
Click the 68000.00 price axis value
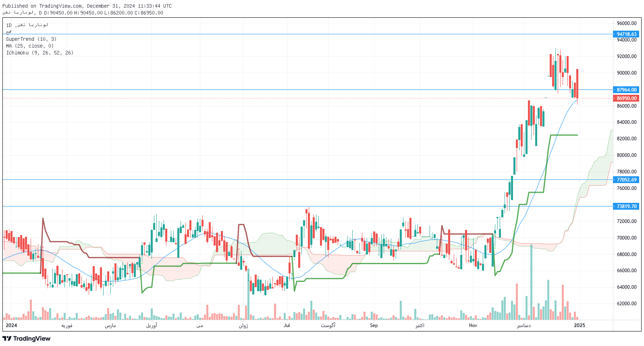pyautogui.click(x=627, y=254)
